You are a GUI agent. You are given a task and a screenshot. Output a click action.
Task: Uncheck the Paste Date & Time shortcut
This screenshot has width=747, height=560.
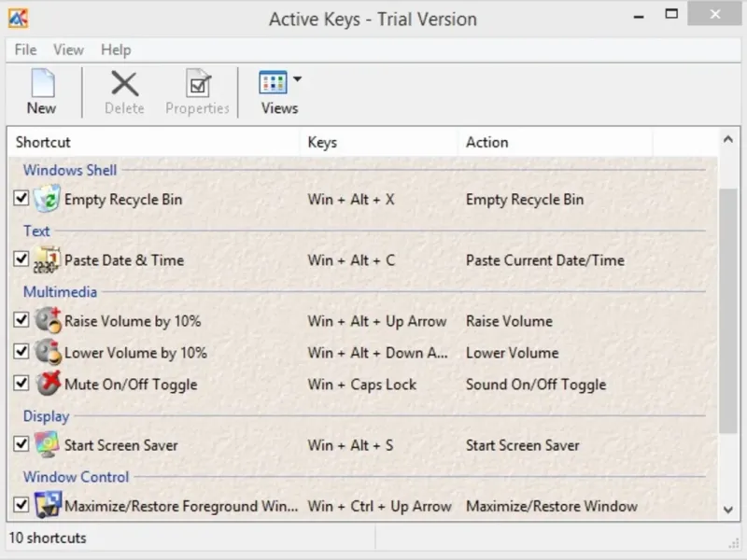coord(21,259)
